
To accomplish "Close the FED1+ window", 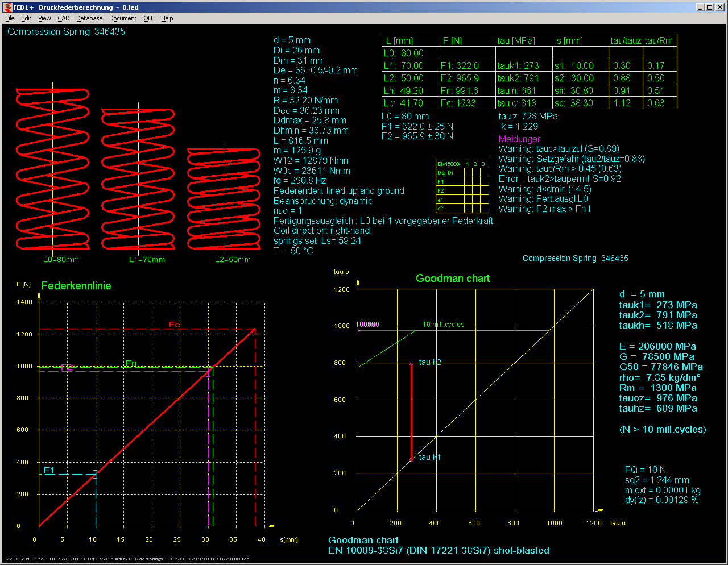I will click(719, 7).
